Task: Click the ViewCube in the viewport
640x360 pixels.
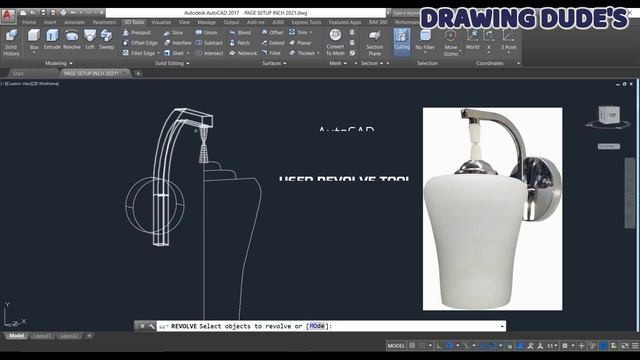Action: pos(609,116)
